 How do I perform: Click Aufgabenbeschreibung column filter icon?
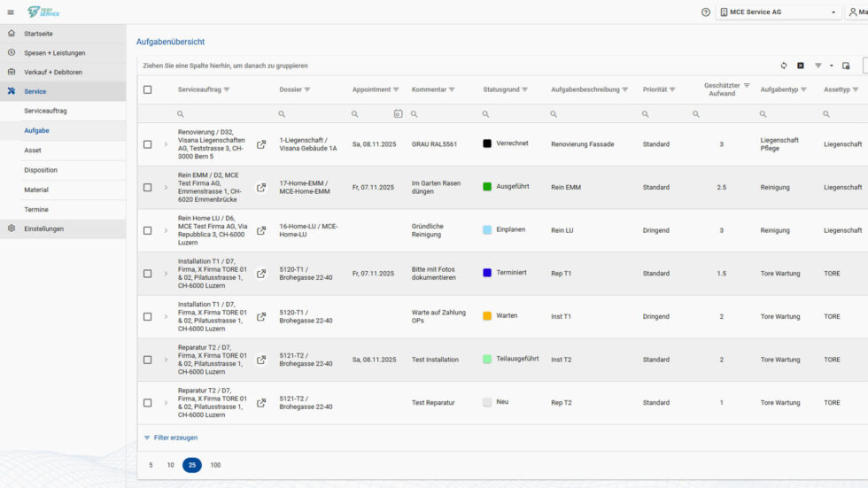(625, 89)
